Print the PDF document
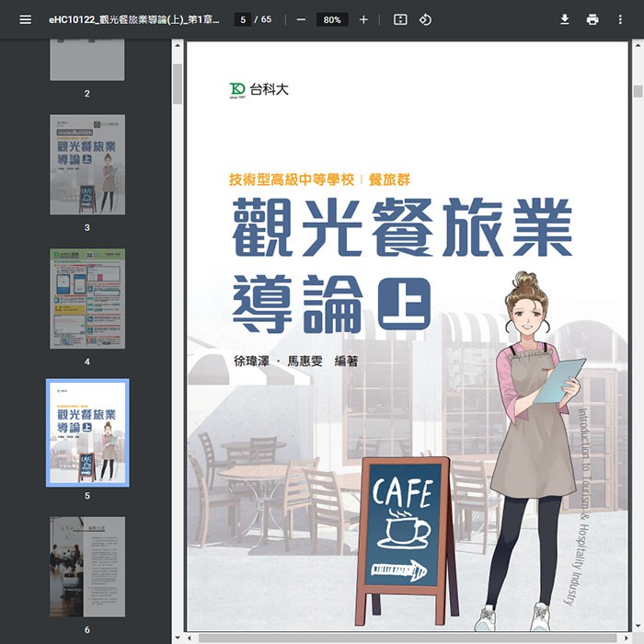The image size is (644, 644). pyautogui.click(x=592, y=19)
